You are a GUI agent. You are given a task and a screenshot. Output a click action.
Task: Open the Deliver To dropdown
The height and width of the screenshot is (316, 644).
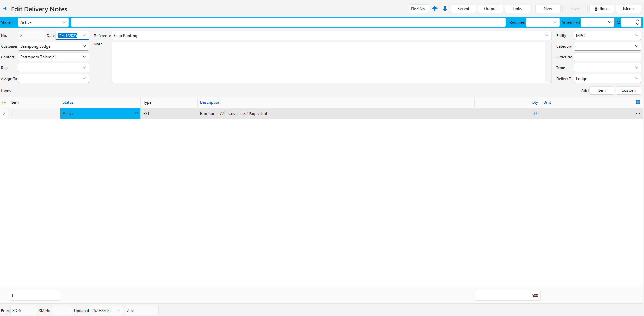(636, 79)
